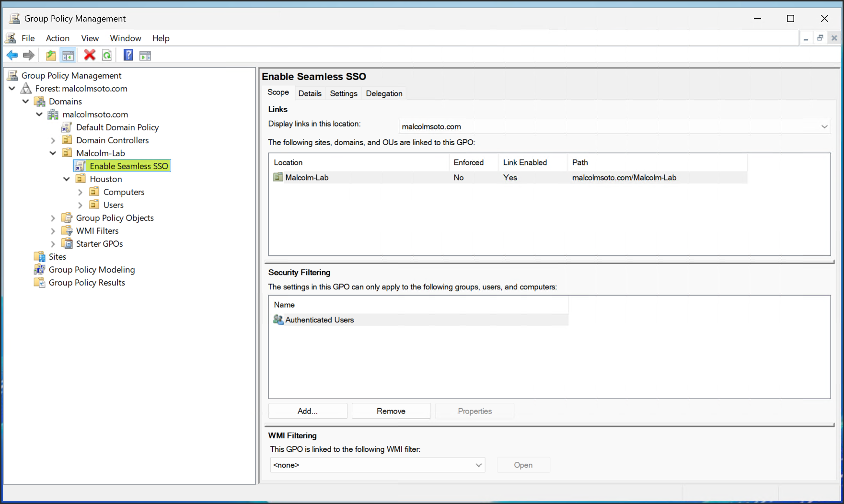This screenshot has height=504, width=844.
Task: Open the 'Display links in this location' dropdown
Action: tap(824, 126)
